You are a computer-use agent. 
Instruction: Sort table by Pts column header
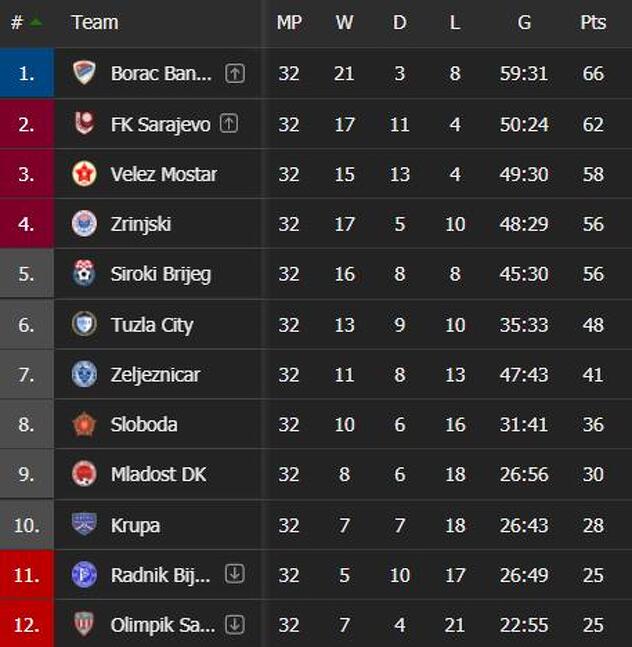tap(593, 22)
